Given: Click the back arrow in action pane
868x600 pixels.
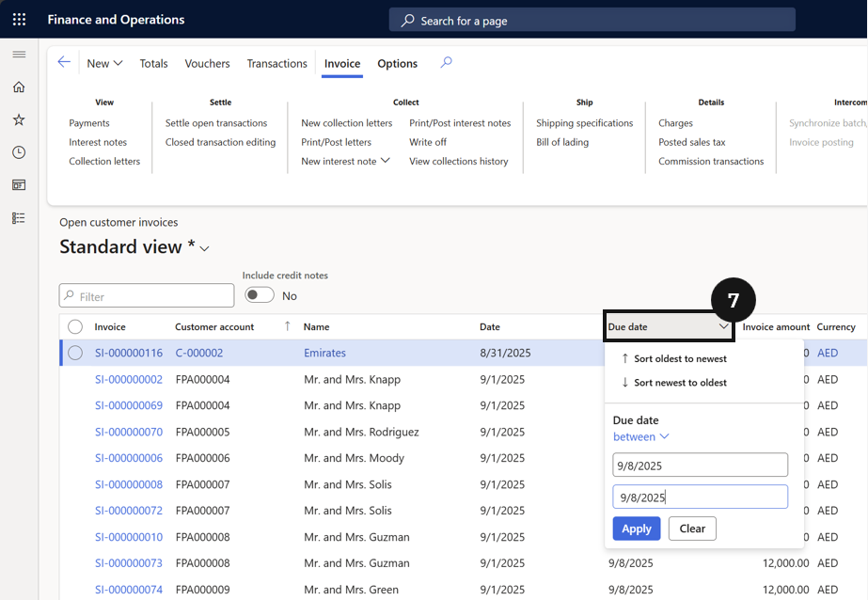Looking at the screenshot, I should (64, 62).
